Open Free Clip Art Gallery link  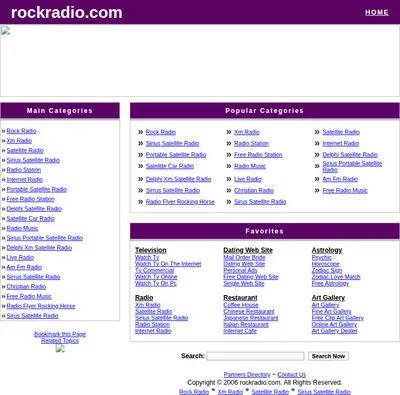pyautogui.click(x=338, y=318)
